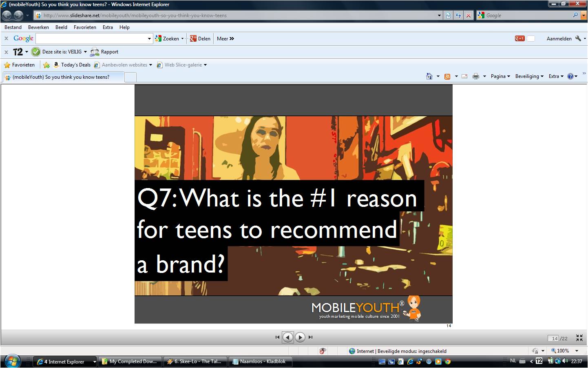This screenshot has height=368, width=588.
Task: Expand the Zoeken dropdown arrow
Action: click(182, 39)
